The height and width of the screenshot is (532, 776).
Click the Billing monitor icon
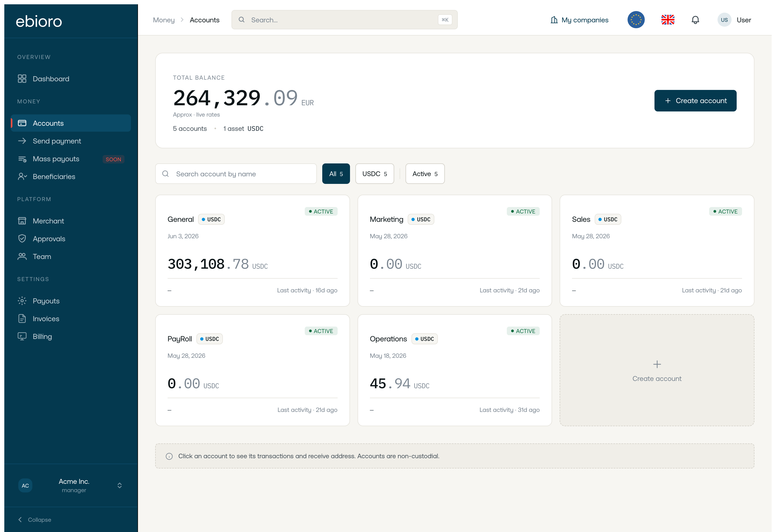point(22,336)
